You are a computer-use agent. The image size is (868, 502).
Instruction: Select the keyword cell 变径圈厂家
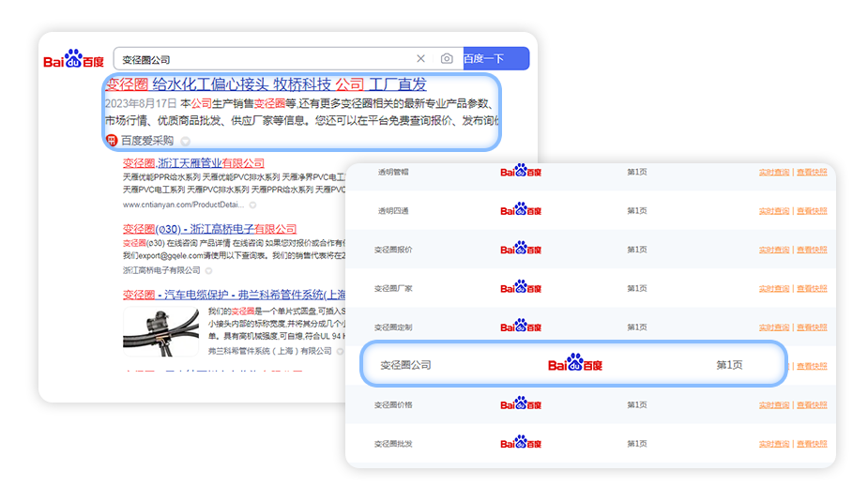click(x=393, y=288)
